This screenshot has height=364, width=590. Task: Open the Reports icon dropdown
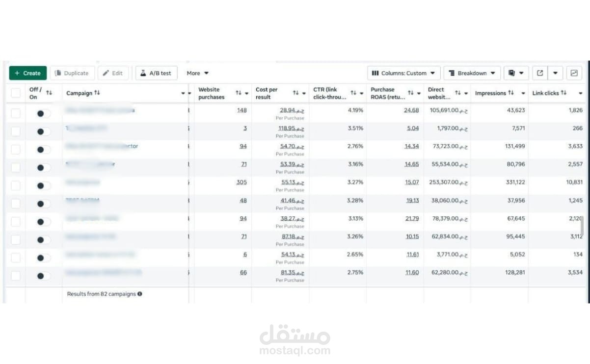tap(516, 73)
